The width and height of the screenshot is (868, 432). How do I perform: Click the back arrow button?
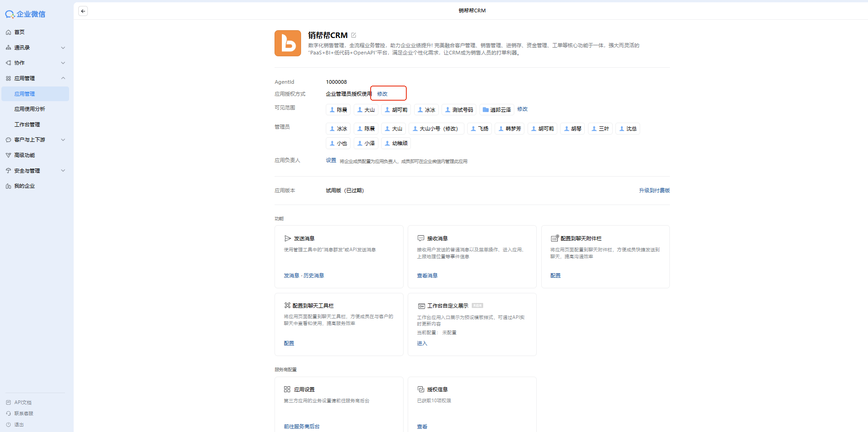point(83,11)
